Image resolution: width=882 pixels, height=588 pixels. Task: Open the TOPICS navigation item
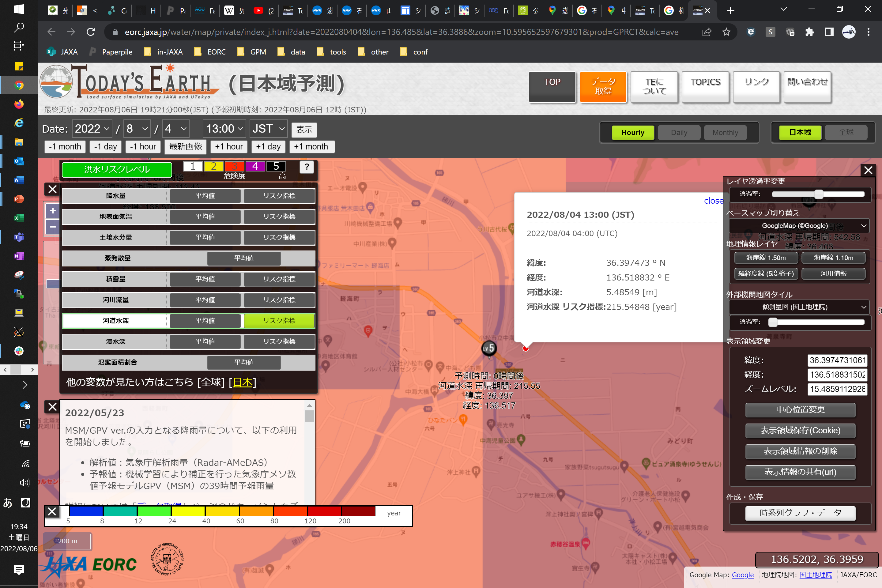tap(705, 87)
